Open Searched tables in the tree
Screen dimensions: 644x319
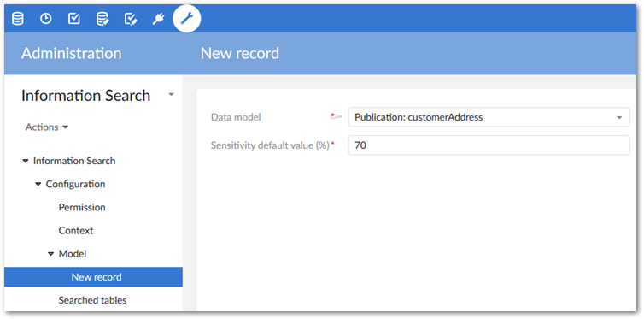[92, 300]
